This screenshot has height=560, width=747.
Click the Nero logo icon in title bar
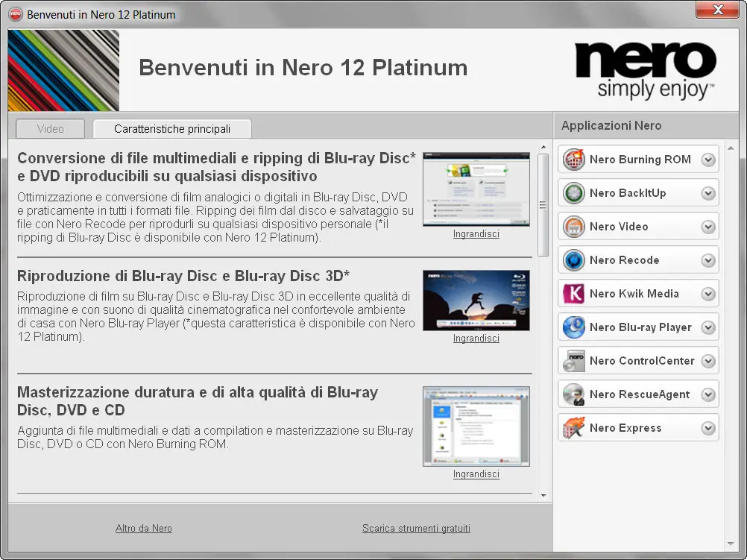click(x=16, y=14)
